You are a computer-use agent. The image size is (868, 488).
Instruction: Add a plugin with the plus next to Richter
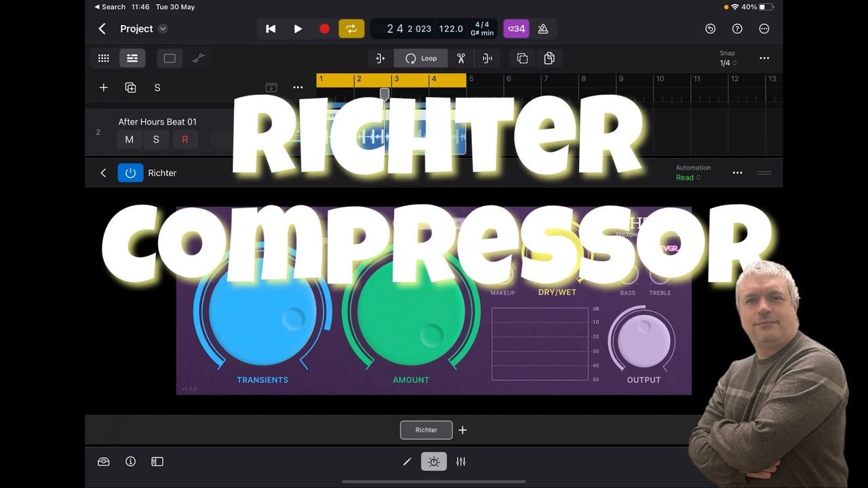(462, 430)
